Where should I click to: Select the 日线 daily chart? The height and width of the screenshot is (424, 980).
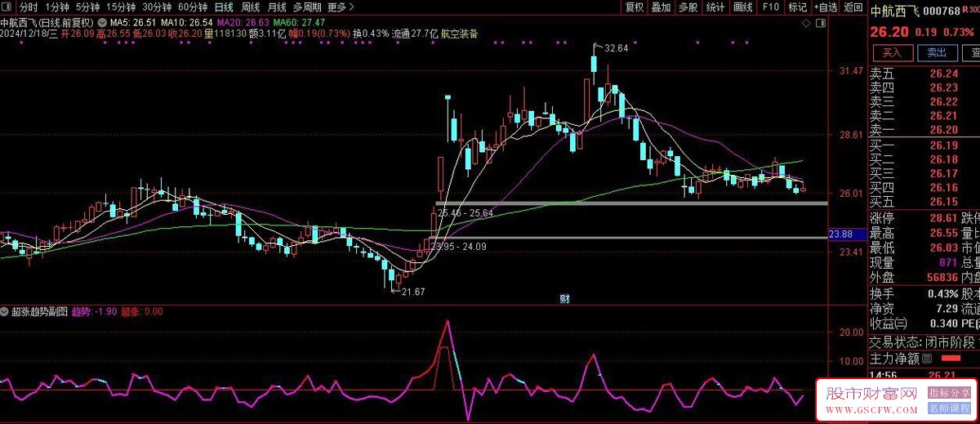tap(224, 7)
